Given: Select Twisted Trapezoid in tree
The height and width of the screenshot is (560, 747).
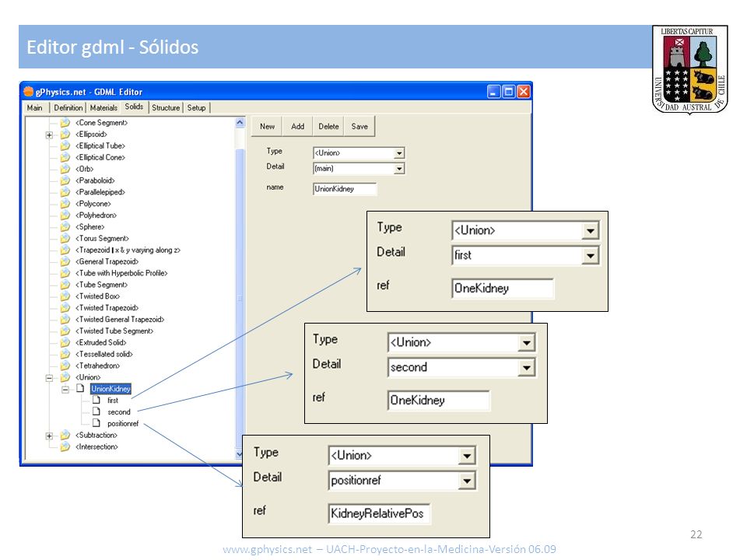Looking at the screenshot, I should [x=107, y=308].
